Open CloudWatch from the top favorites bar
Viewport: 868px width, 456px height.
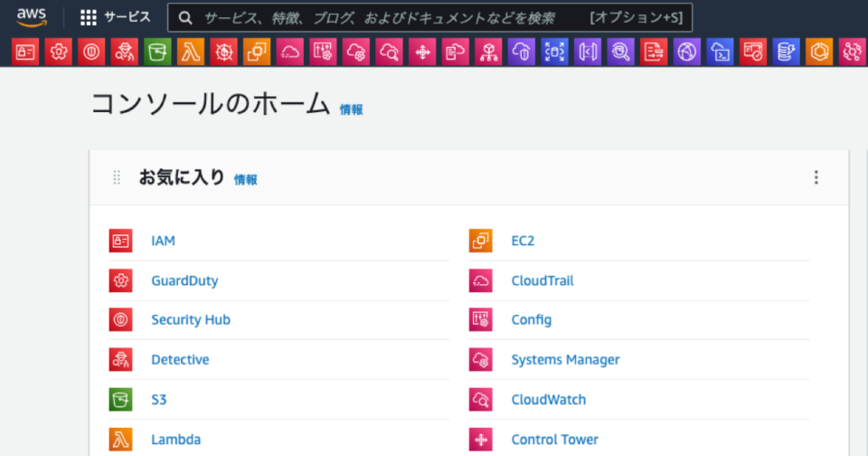(389, 52)
